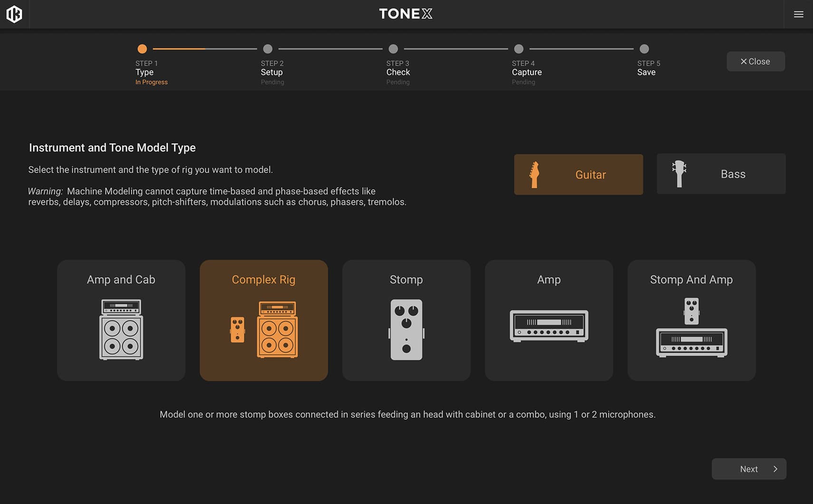This screenshot has height=504, width=813.
Task: Click the TONEX logo
Action: coord(405,14)
